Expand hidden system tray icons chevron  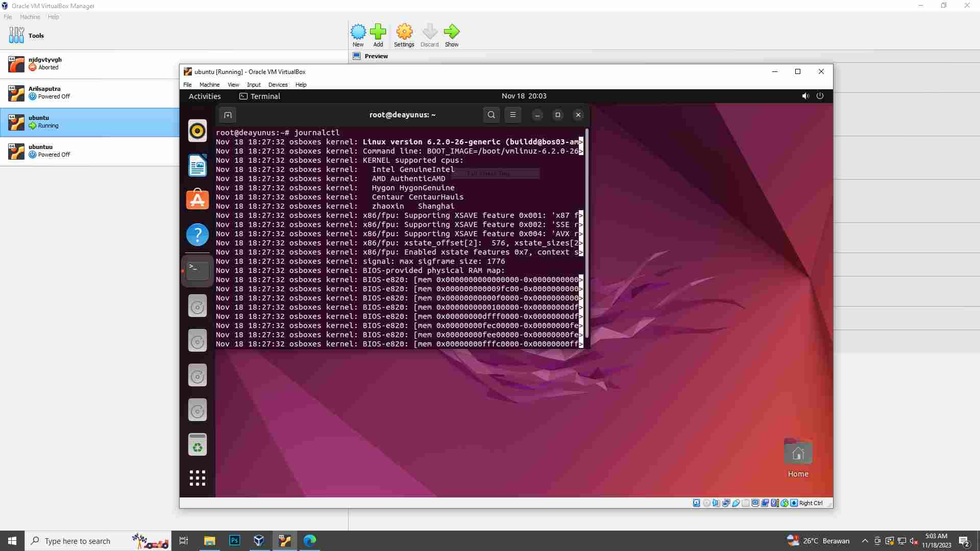865,541
